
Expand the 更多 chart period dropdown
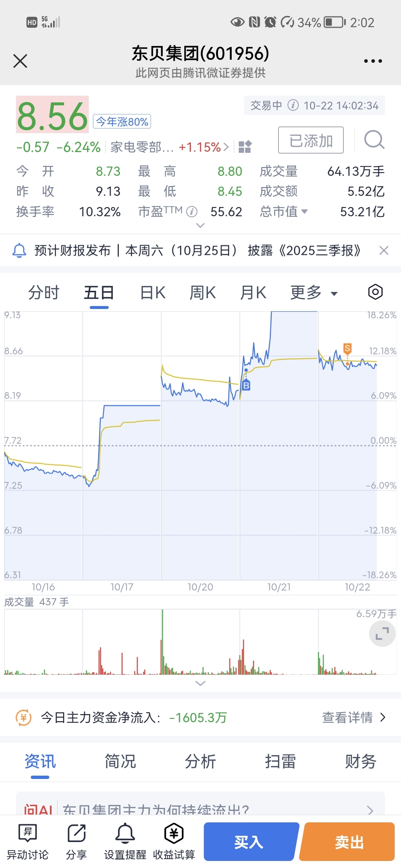[314, 293]
